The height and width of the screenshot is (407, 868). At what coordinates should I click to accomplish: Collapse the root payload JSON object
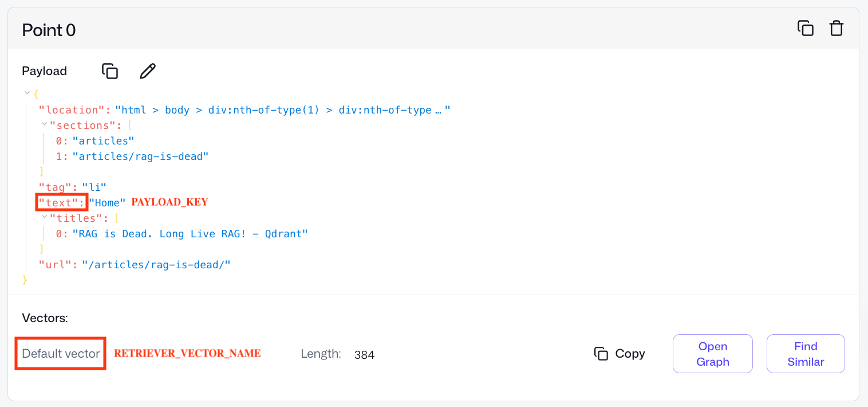coord(27,92)
